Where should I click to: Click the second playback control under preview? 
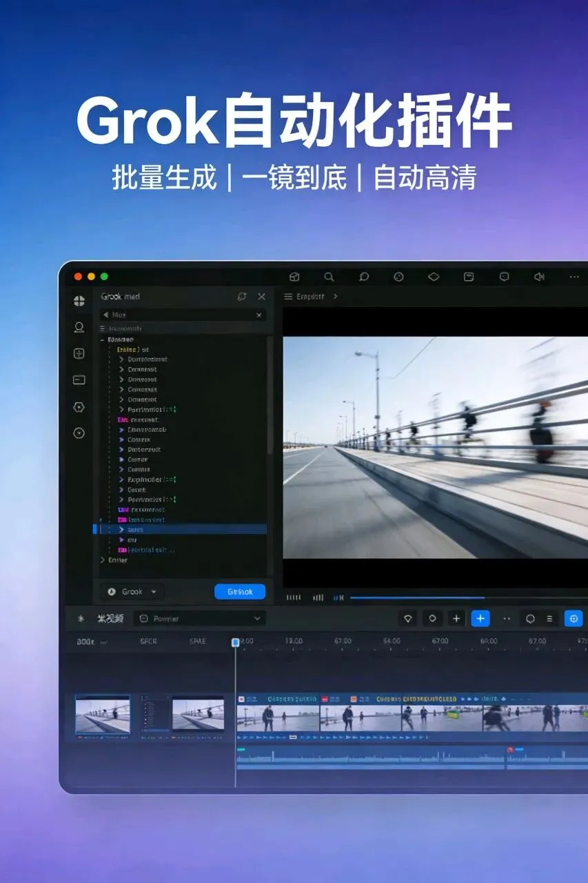(318, 597)
